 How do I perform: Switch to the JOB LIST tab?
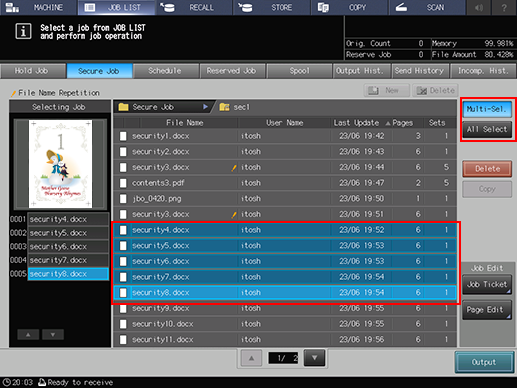coord(116,7)
